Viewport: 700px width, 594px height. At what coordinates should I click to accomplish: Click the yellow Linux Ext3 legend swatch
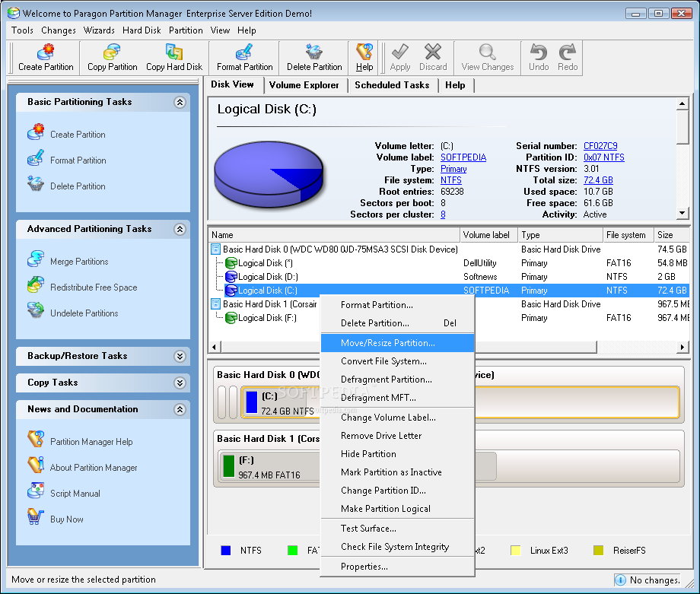click(x=516, y=550)
